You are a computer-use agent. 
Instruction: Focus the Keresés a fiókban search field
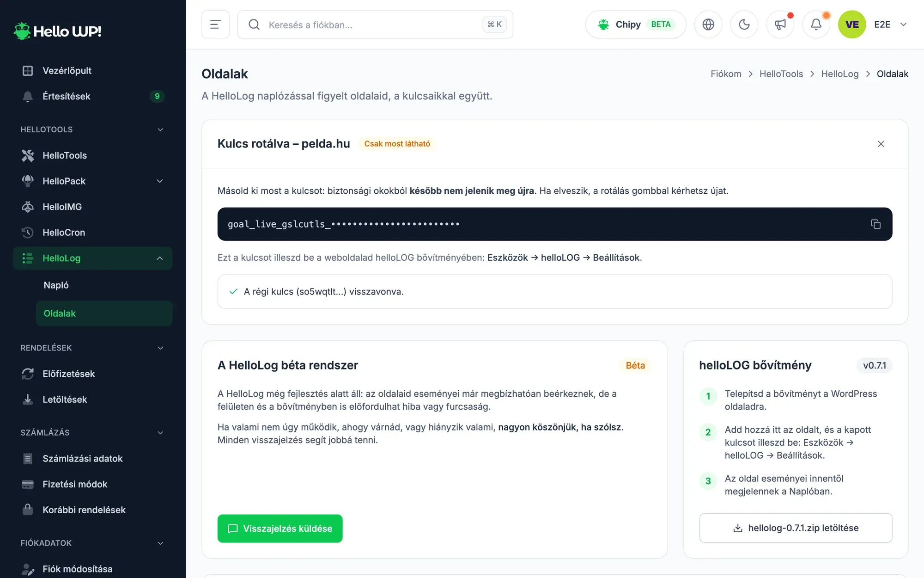pos(375,25)
